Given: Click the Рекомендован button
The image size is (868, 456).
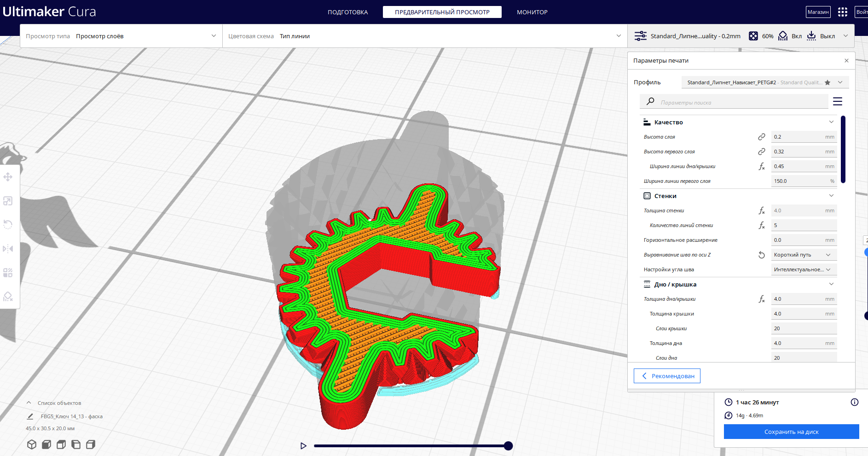Looking at the screenshot, I should pyautogui.click(x=667, y=376).
